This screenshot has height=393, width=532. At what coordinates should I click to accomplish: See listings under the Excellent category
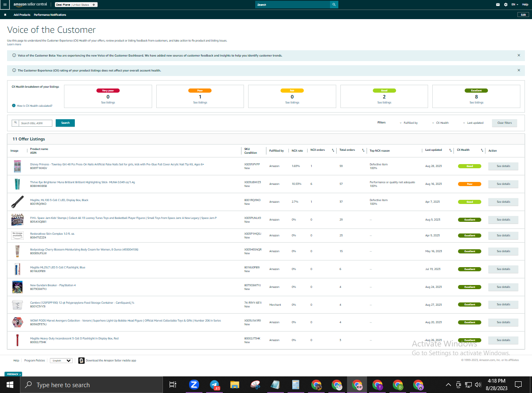tap(476, 103)
